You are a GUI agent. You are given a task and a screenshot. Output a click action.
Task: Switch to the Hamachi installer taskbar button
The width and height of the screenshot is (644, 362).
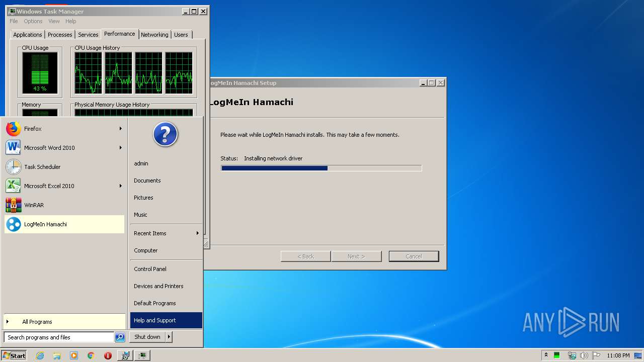pyautogui.click(x=125, y=355)
